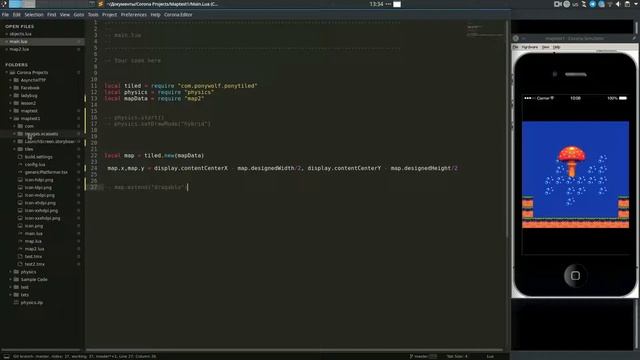Viewport: 640px width, 360px height.
Task: Click the icon-ldpi.png image icon
Action: click(20, 188)
